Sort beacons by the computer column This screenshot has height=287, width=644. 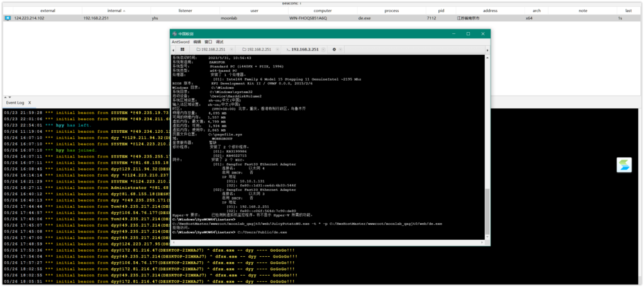point(323,11)
